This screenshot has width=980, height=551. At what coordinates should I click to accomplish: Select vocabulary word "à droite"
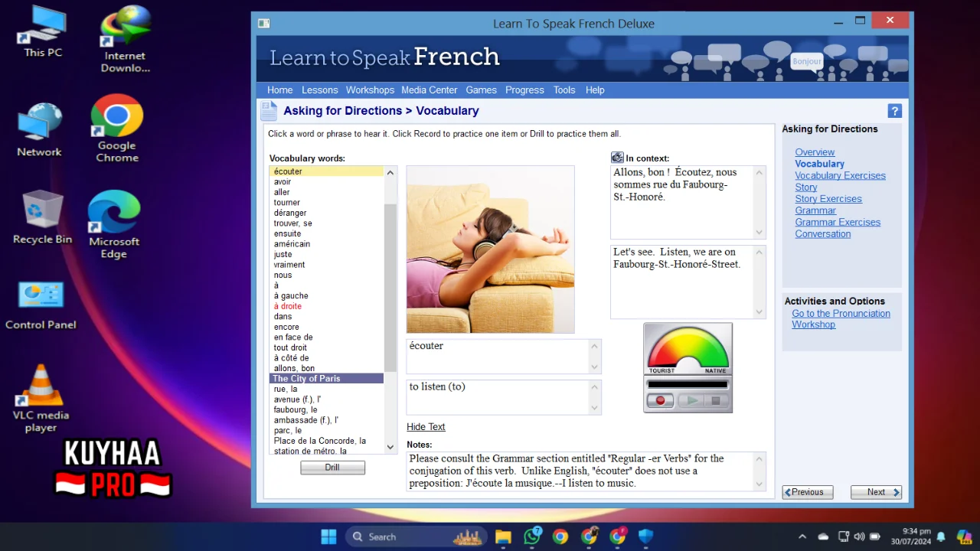[x=326, y=306]
